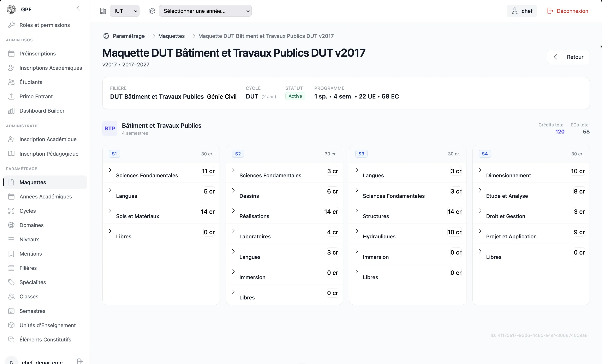Open Unités d'Enseignement section
602x364 pixels.
click(45, 325)
